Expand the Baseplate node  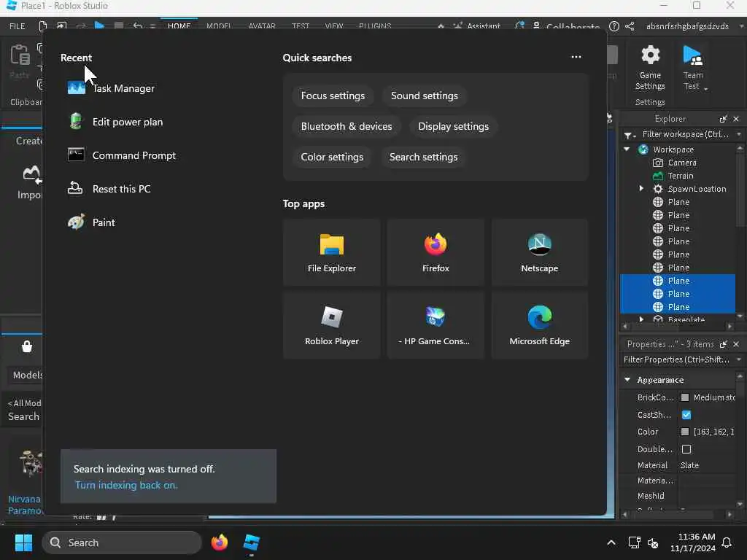pos(641,319)
